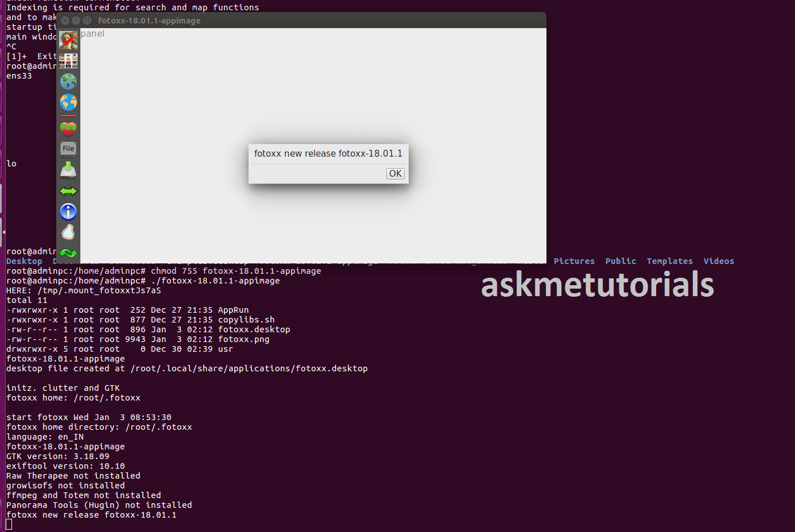This screenshot has width=795, height=532.
Task: Click the 'usr' directory listing row in terminal
Action: tap(119, 349)
